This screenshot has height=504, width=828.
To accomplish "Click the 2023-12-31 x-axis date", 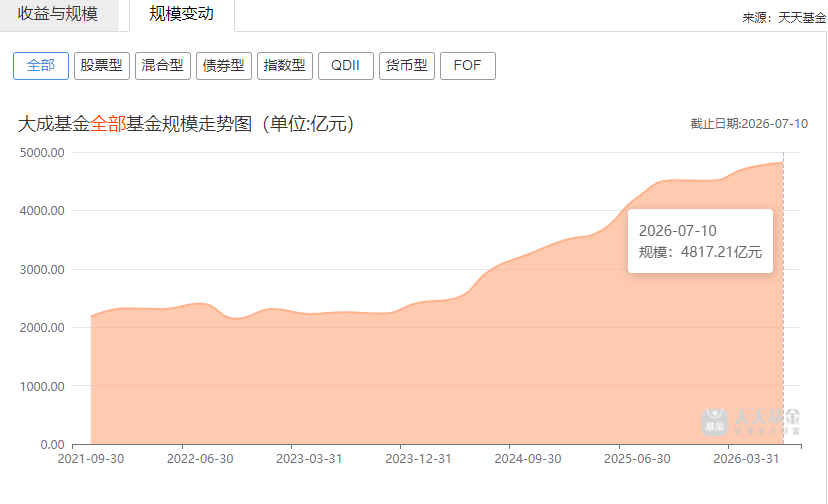I will pos(419,459).
